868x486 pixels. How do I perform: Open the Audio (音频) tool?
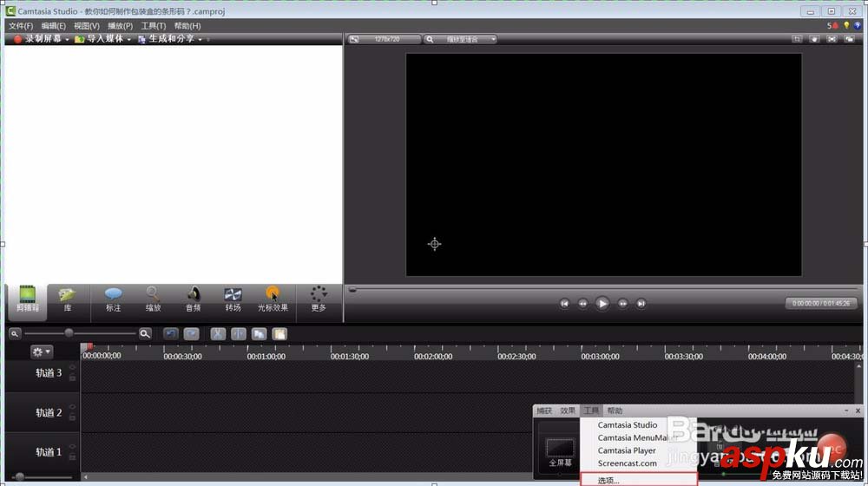(194, 299)
